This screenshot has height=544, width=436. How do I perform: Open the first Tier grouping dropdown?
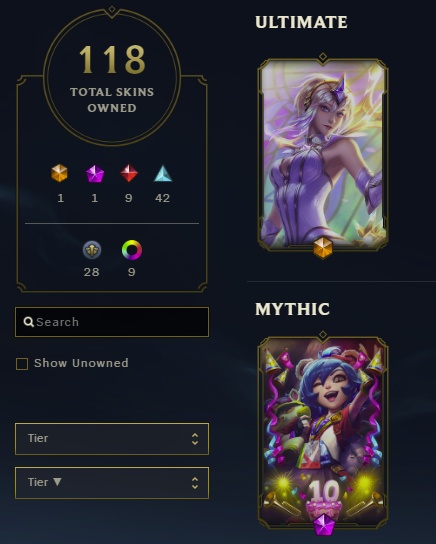coord(112,439)
